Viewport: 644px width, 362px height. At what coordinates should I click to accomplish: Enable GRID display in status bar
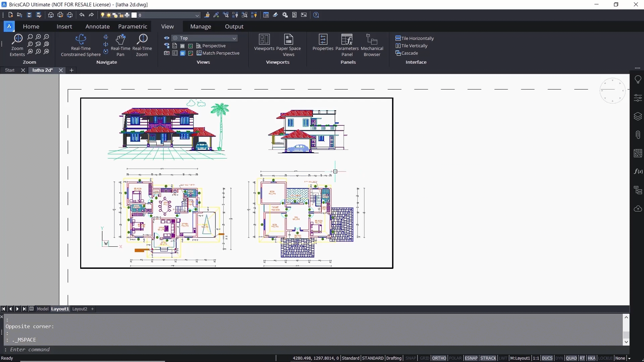click(424, 358)
